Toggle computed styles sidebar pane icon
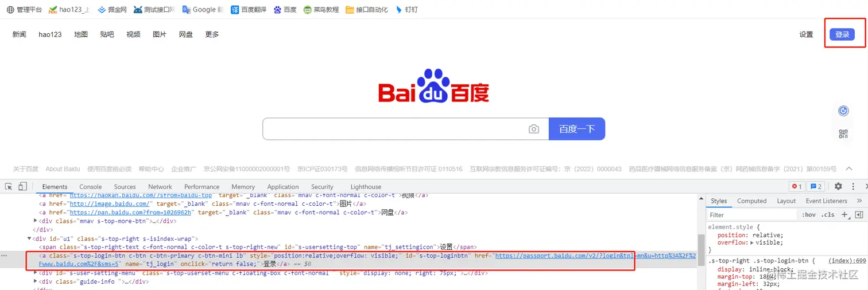This screenshot has height=290, width=868. (x=859, y=215)
